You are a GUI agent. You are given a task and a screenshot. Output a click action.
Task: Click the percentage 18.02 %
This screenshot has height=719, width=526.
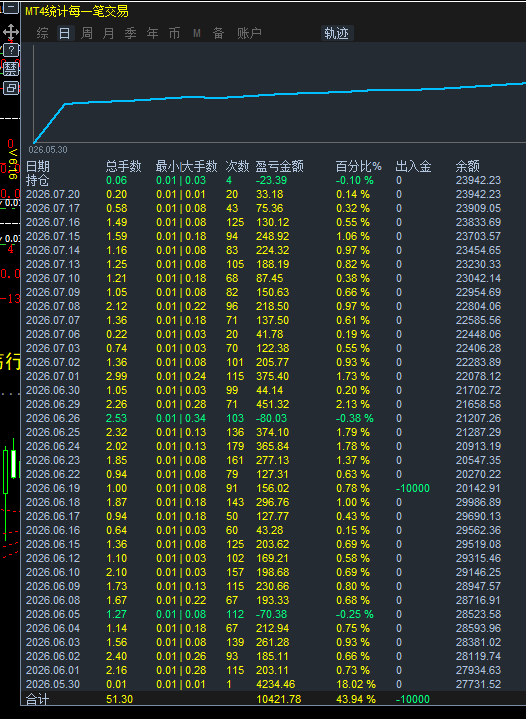[356, 684]
